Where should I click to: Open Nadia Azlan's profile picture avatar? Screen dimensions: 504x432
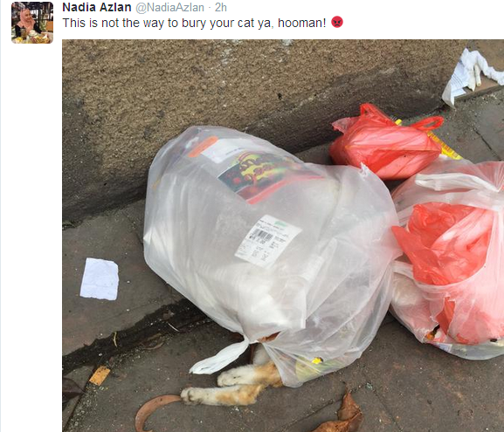click(32, 23)
